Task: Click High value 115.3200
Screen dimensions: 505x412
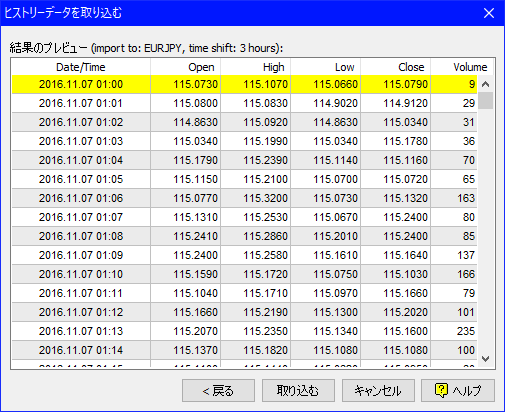Action: [x=265, y=198]
